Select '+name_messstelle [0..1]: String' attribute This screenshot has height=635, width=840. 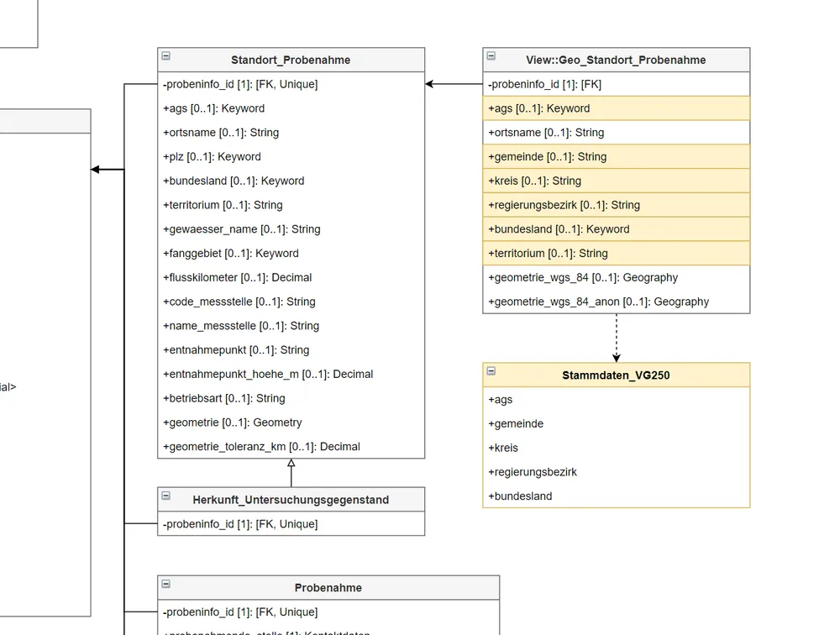click(x=291, y=325)
